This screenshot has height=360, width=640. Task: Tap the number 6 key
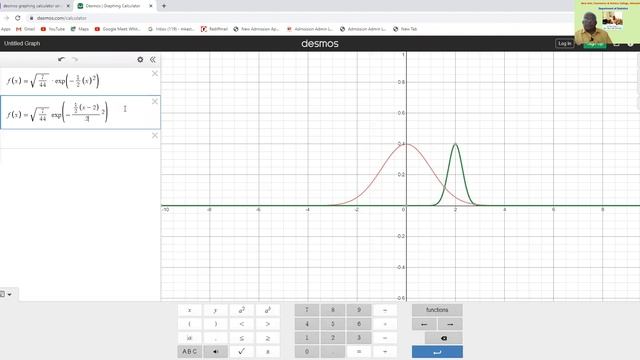click(x=359, y=324)
